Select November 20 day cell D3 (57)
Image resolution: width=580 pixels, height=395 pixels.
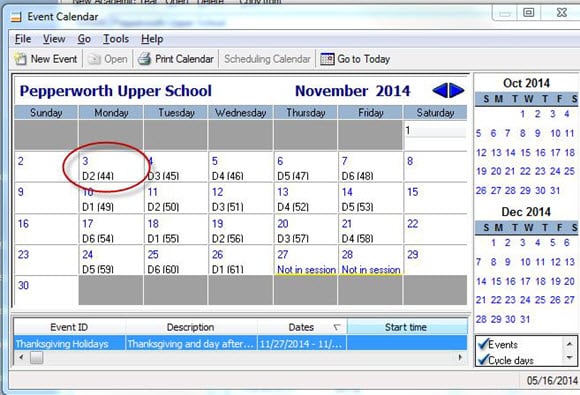[306, 229]
